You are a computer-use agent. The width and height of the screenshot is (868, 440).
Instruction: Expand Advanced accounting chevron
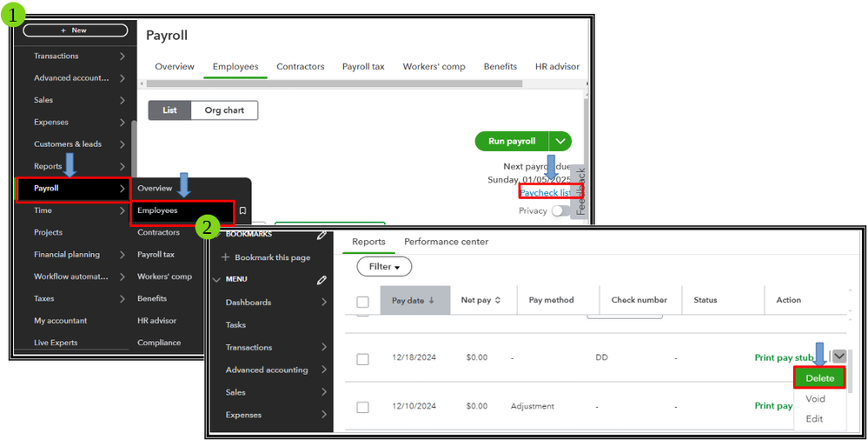(x=324, y=370)
